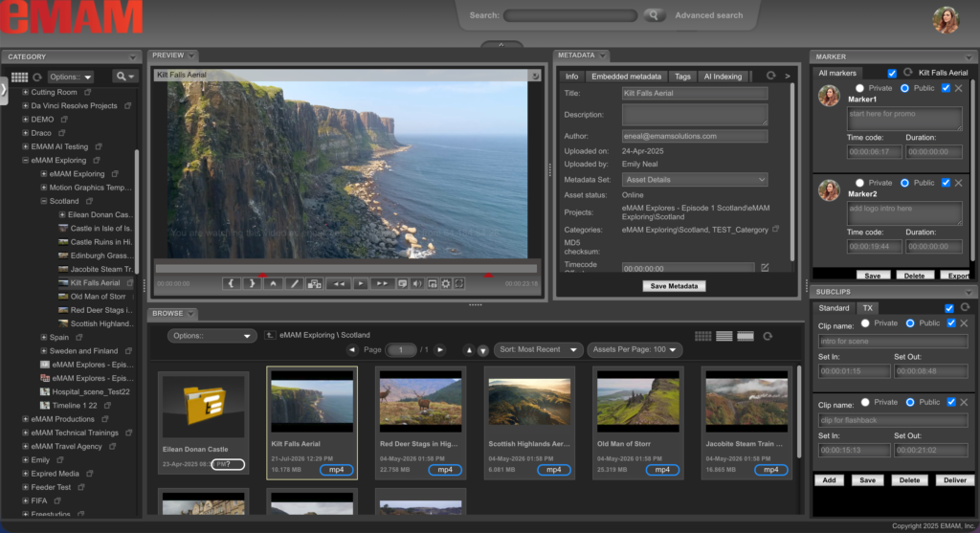The image size is (980, 533).
Task: Set Marker2 to Private
Action: (859, 183)
